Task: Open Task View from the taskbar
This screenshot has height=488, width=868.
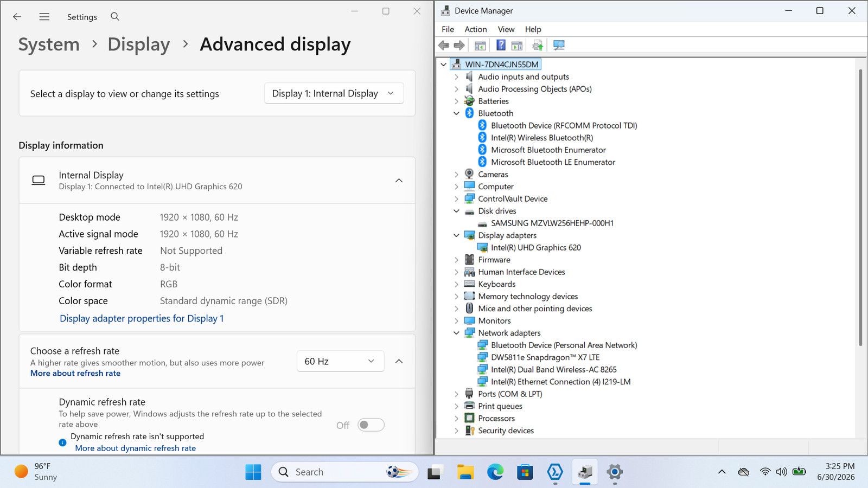Action: click(434, 472)
